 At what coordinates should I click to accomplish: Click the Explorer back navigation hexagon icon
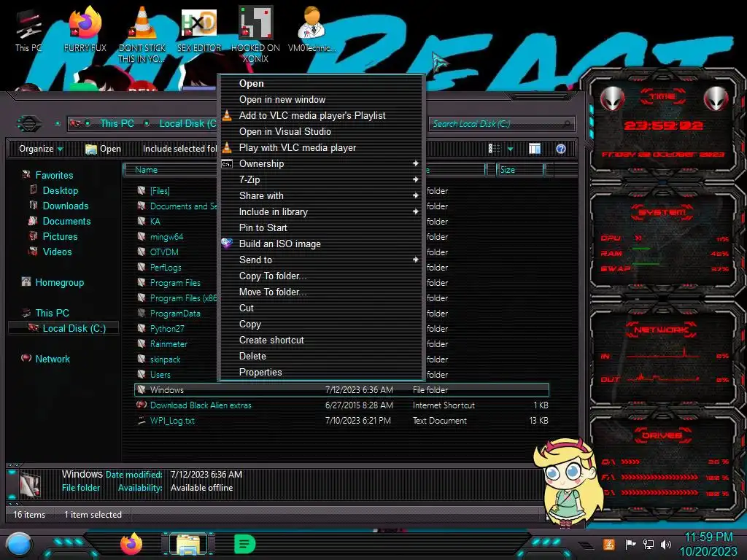coord(29,124)
